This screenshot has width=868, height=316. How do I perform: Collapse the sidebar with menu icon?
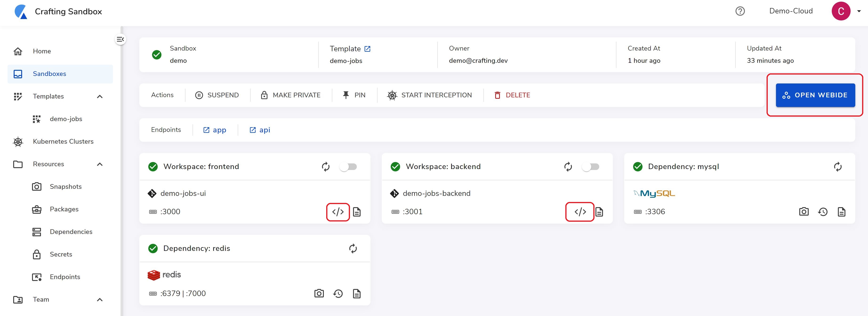pos(120,39)
